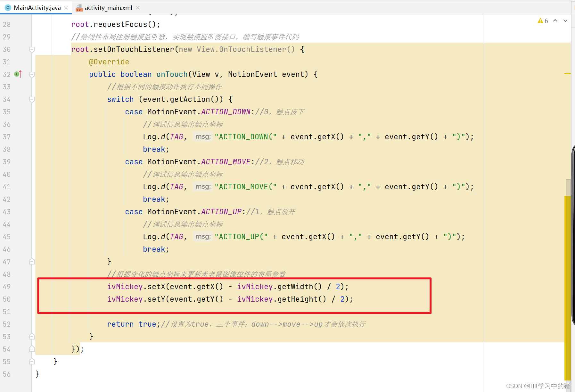Click MotionEvent parameter type on line 32
Screen dimensions: 575x392
pos(252,74)
